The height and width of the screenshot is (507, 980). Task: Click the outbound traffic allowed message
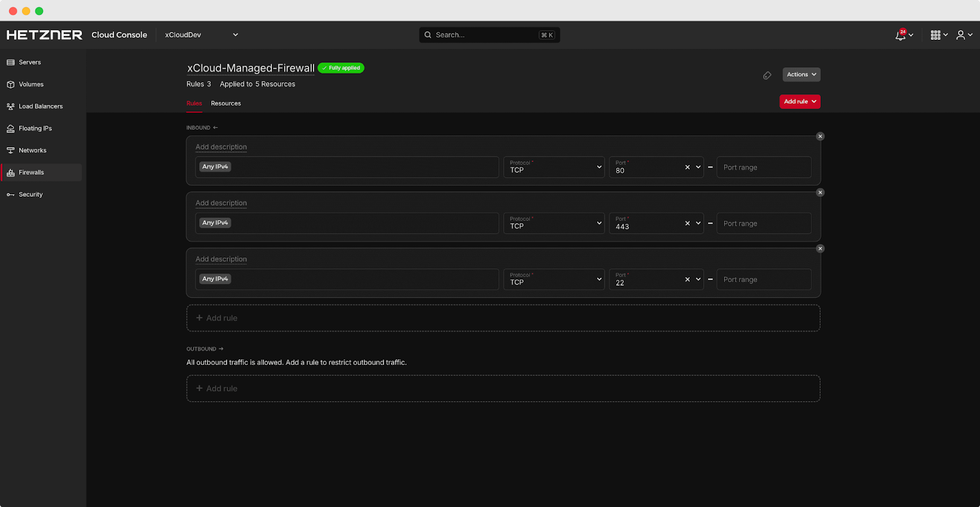[296, 362]
